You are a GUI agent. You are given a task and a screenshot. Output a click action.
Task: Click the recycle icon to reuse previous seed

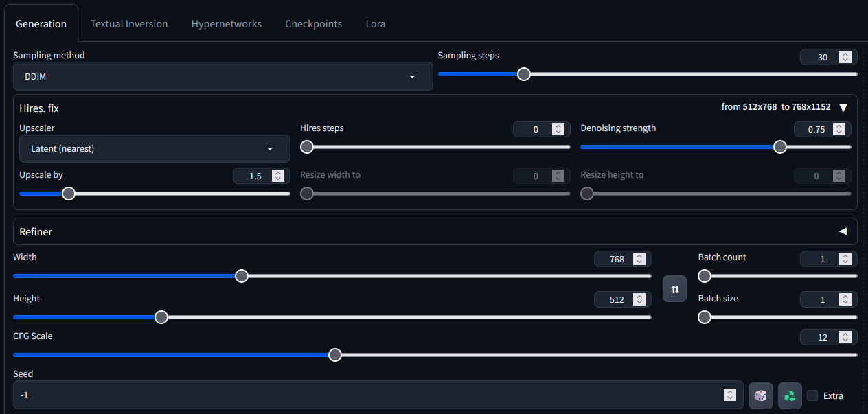point(789,395)
